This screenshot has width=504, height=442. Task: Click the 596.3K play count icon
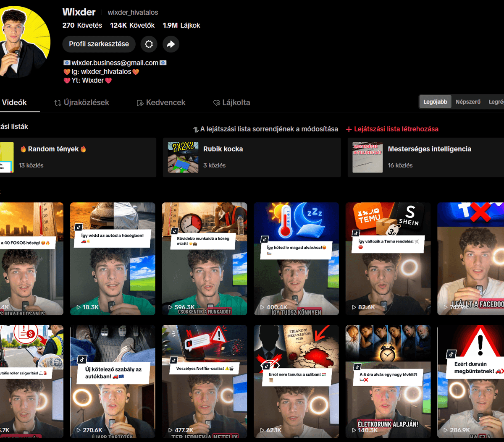pos(171,307)
